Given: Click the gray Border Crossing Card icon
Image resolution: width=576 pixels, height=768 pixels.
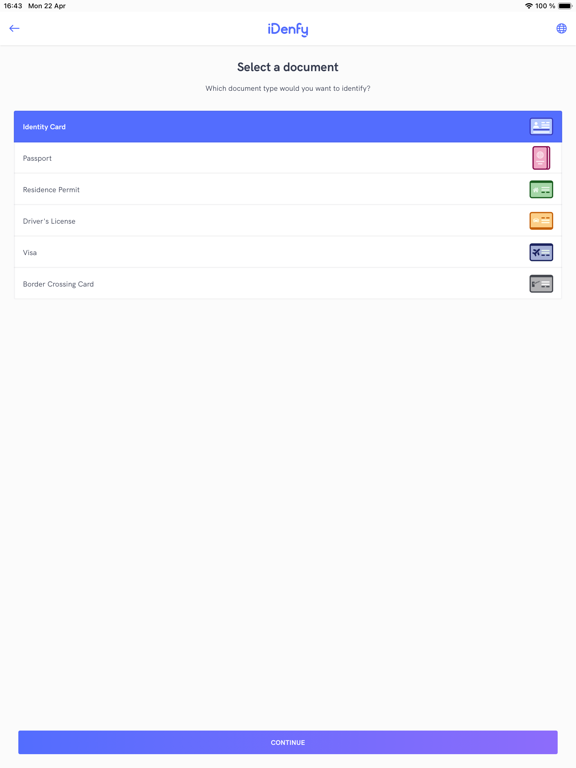Looking at the screenshot, I should [x=541, y=284].
